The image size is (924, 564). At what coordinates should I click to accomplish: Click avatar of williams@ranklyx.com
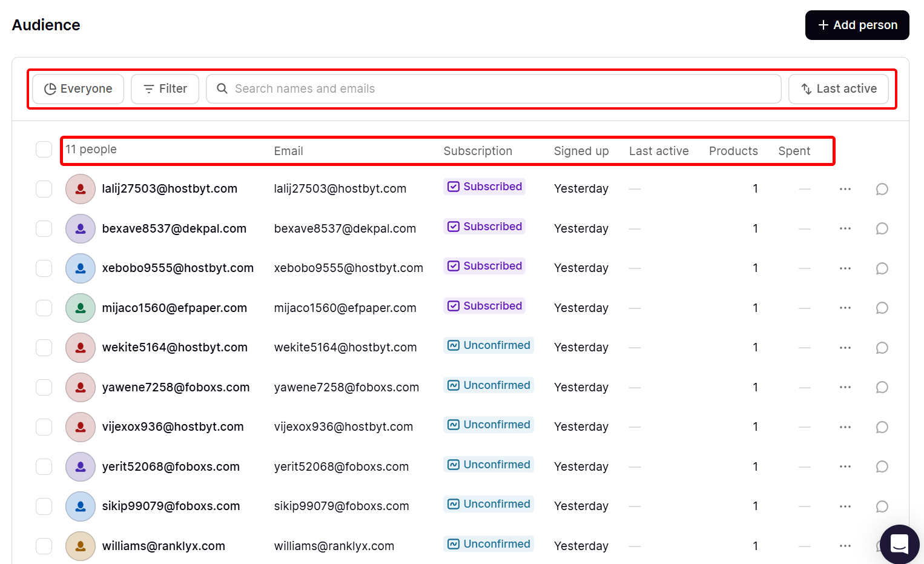(x=81, y=546)
